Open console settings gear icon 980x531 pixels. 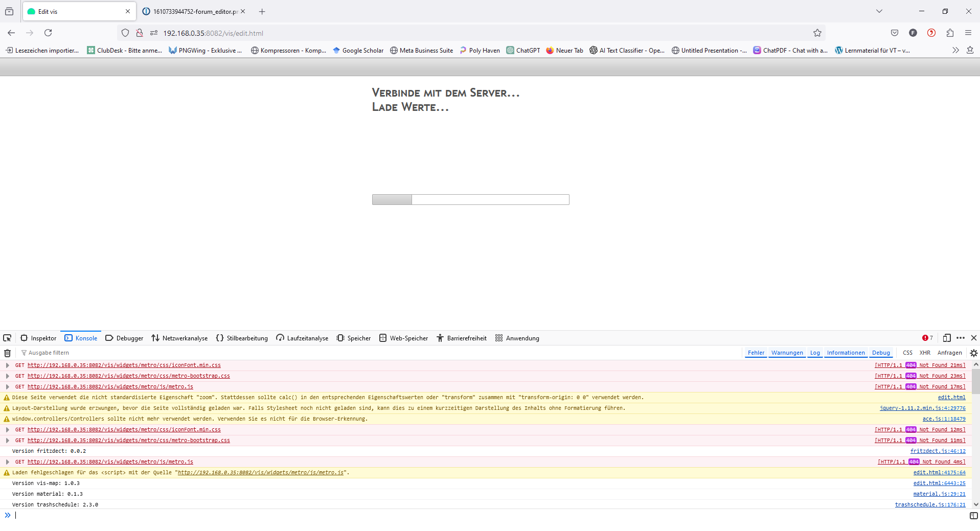pyautogui.click(x=973, y=353)
